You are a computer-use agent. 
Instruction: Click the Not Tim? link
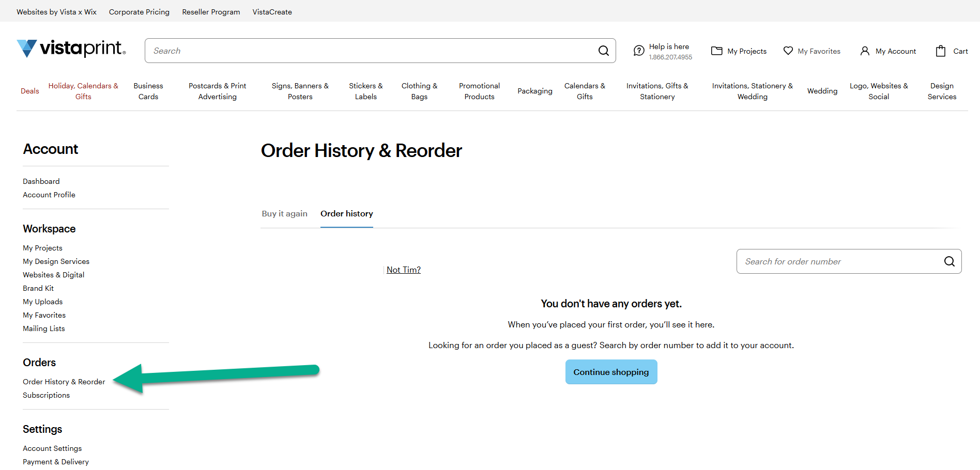(404, 270)
